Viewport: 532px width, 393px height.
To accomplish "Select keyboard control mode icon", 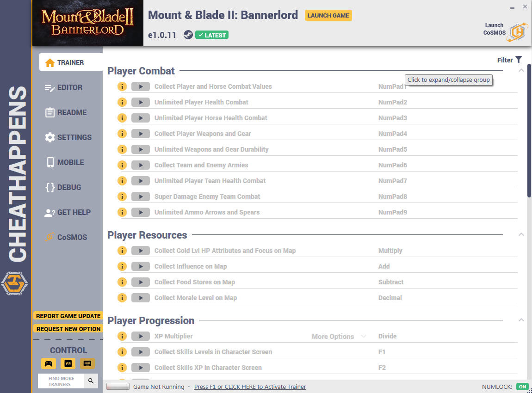I will (87, 363).
